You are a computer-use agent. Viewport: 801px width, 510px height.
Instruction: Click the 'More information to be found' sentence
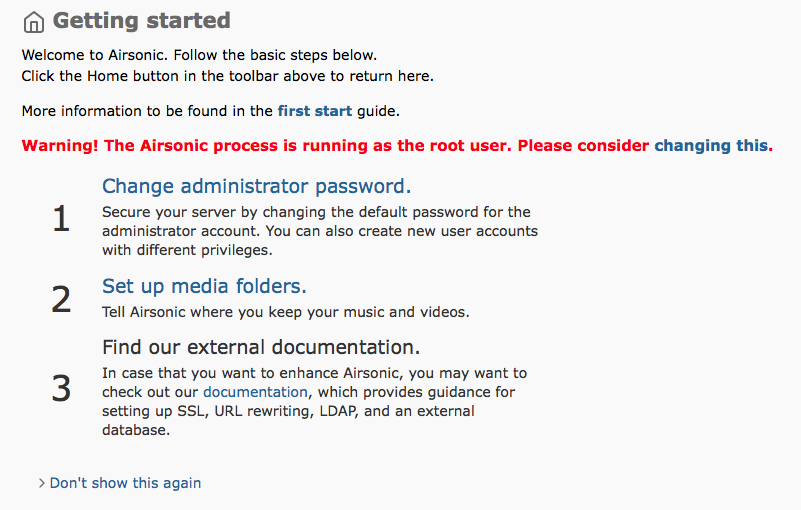[x=210, y=111]
